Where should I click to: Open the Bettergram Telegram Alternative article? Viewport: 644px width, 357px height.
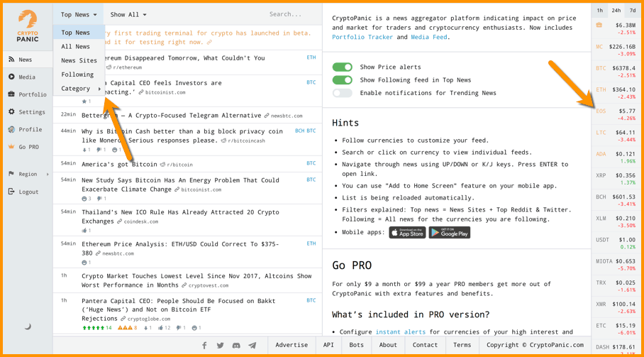tap(171, 116)
